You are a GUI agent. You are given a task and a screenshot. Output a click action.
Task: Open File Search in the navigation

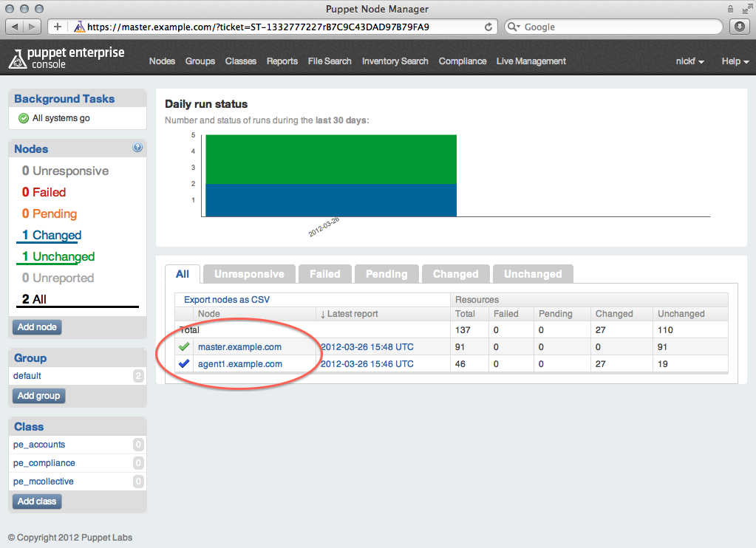(x=330, y=61)
